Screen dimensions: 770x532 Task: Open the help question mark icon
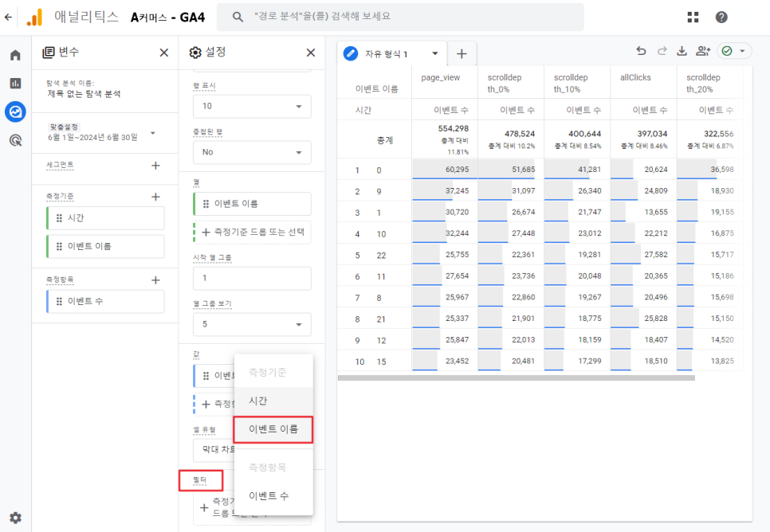(721, 18)
